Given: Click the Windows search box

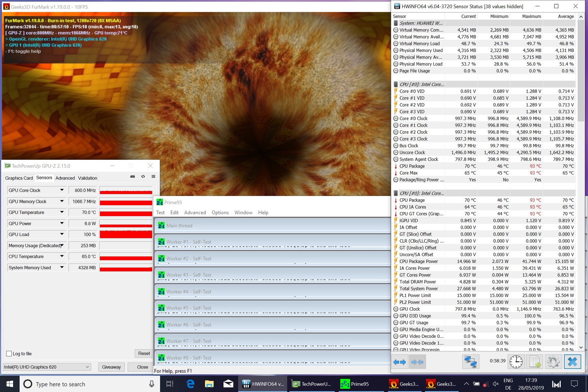Looking at the screenshot, I should [x=90, y=384].
